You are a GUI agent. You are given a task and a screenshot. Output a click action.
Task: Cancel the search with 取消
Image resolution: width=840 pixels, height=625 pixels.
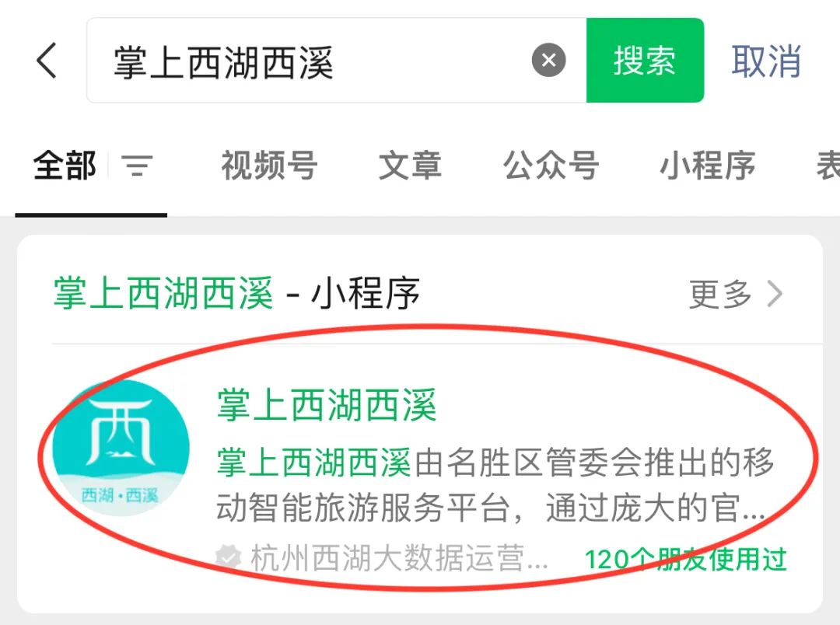point(766,61)
